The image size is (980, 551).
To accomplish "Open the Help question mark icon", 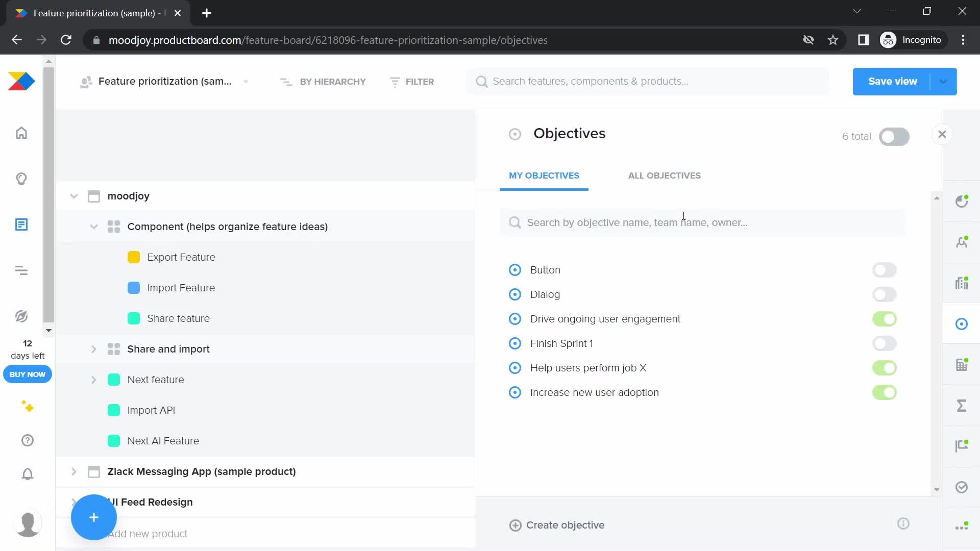I will (x=28, y=440).
